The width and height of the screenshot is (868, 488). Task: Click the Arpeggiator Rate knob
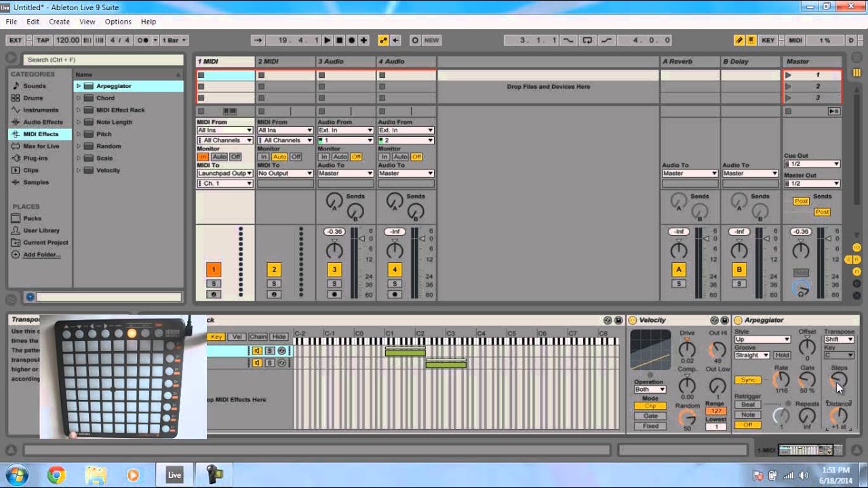coord(781,380)
